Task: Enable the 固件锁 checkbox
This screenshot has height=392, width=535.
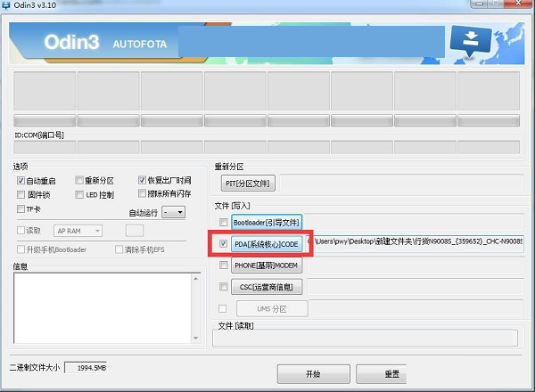Action: (21, 194)
